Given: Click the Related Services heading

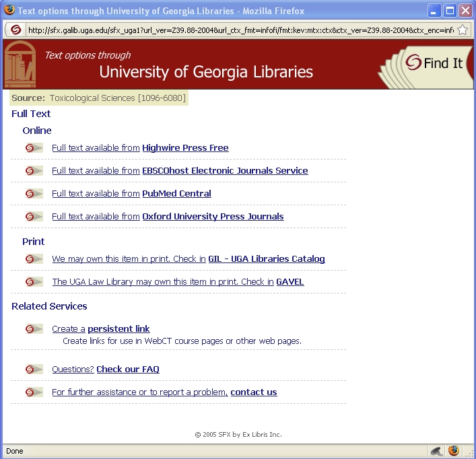Looking at the screenshot, I should [49, 306].
